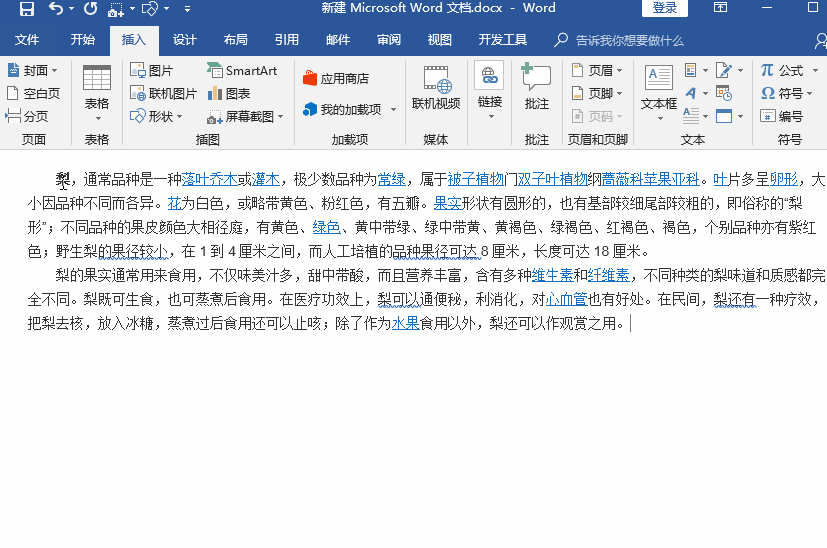Go to the 引用 tab
827x548 pixels.
[287, 40]
